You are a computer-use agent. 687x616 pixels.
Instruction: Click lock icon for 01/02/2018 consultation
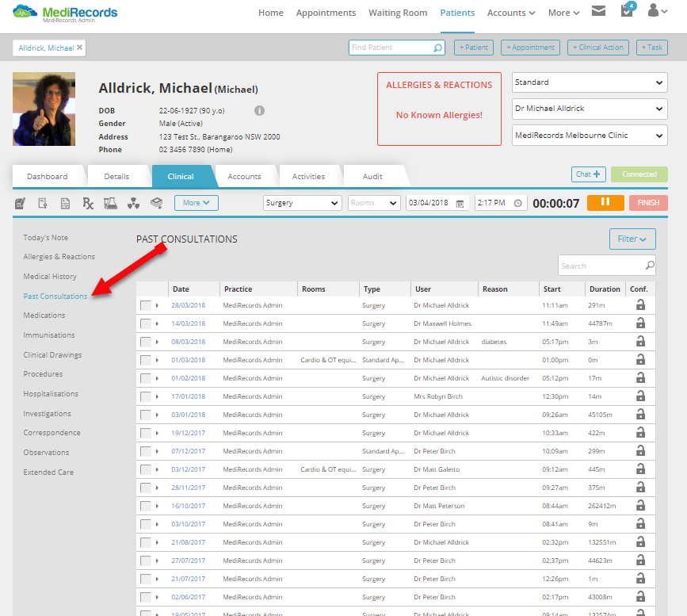coord(640,377)
